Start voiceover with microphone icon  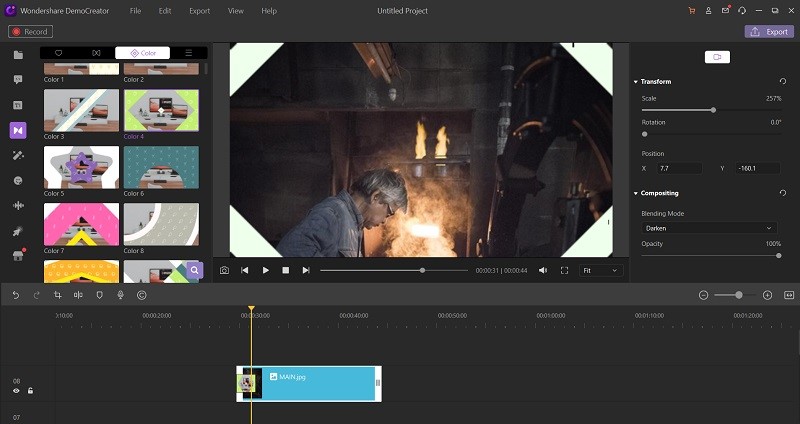(x=120, y=295)
